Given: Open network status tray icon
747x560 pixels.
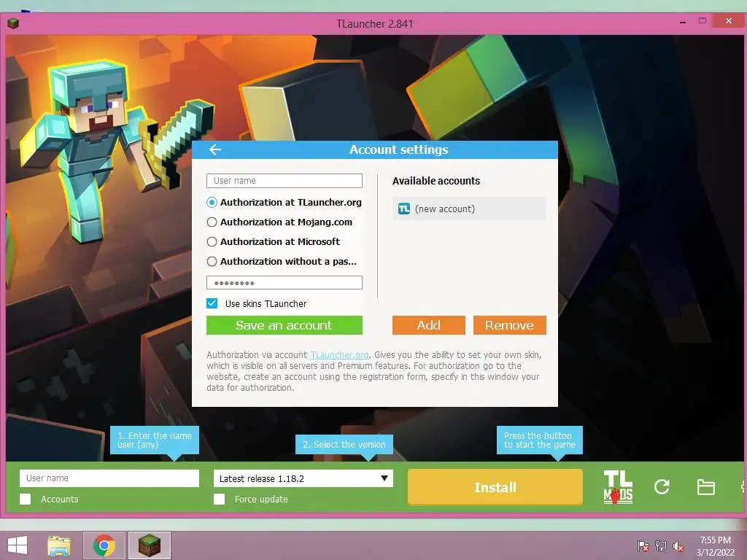Looking at the screenshot, I should (x=661, y=546).
